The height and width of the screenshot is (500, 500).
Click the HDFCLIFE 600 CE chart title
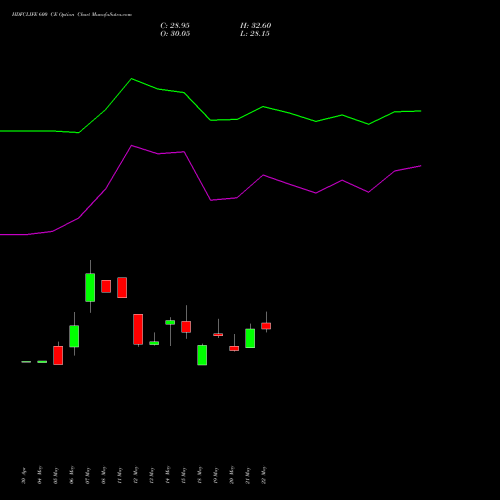pos(72,15)
